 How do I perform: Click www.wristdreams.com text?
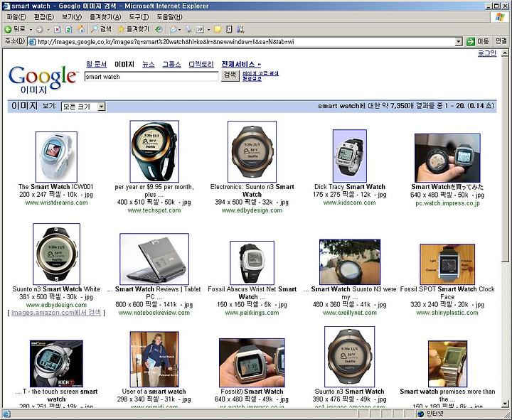click(56, 203)
